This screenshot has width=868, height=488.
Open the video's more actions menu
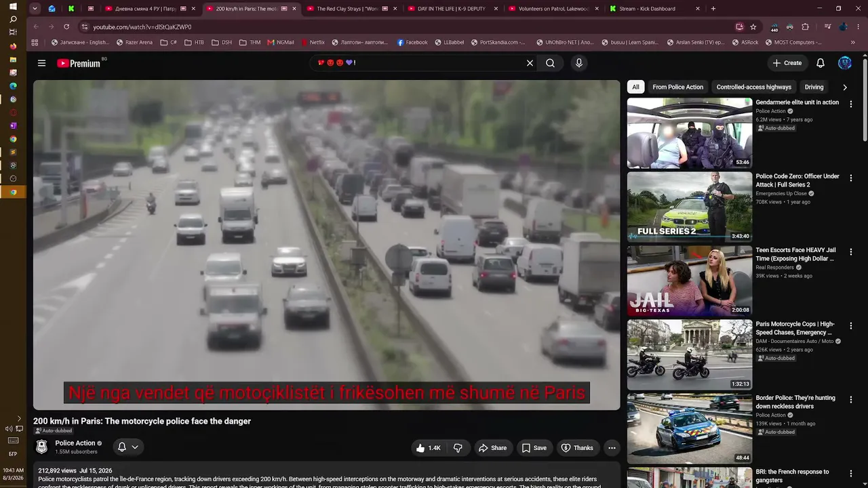[612, 448]
